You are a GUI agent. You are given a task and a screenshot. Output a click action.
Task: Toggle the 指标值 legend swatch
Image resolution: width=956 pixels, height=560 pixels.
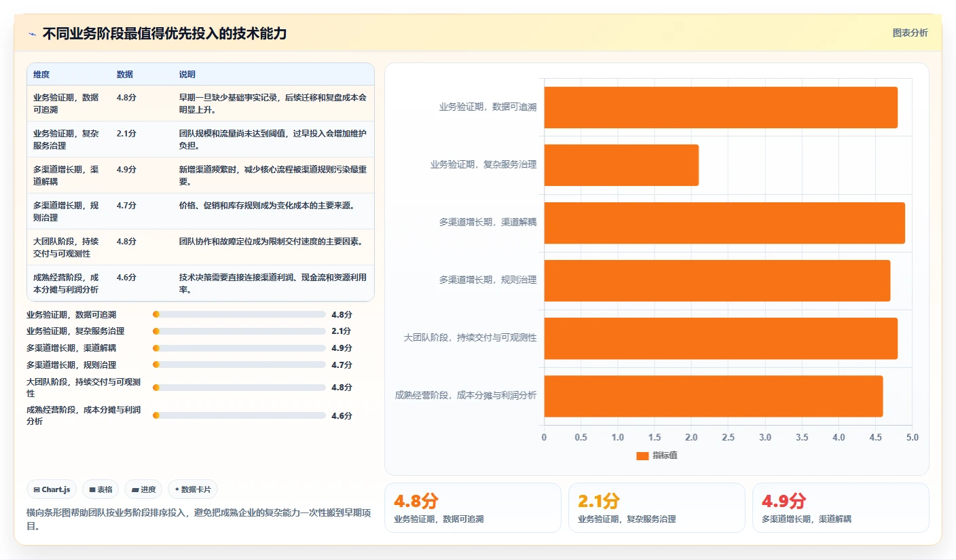(x=642, y=455)
